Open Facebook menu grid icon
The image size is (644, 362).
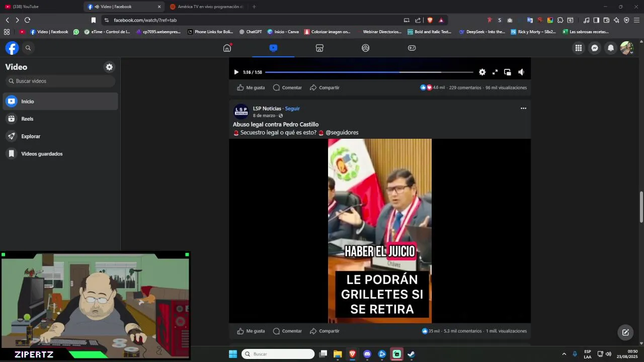[x=579, y=48]
